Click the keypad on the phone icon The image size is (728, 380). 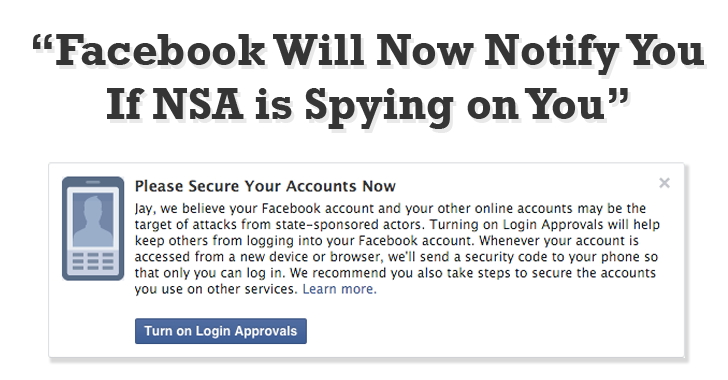click(x=93, y=262)
